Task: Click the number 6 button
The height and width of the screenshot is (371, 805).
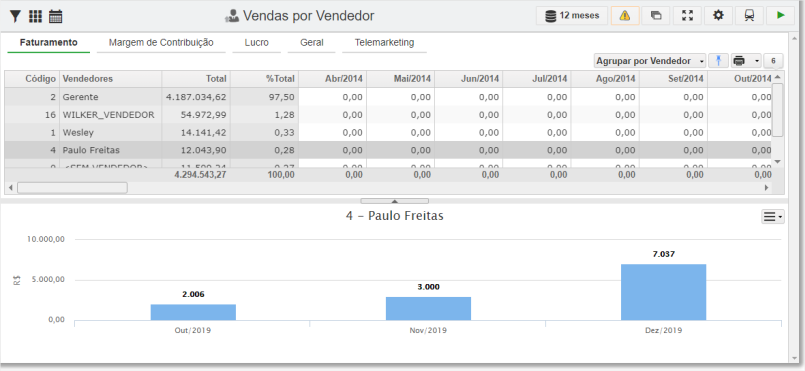Action: (773, 61)
